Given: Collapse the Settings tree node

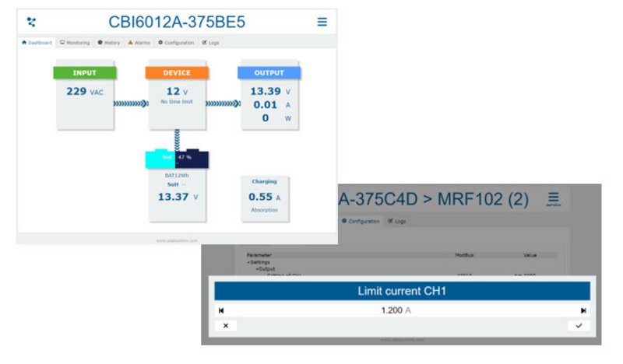Looking at the screenshot, I should [259, 262].
